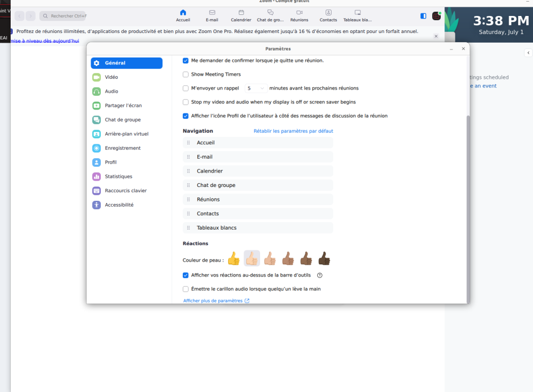Collapse the right side panel chevron
Viewport: 533px width, 392px height.
point(528,53)
